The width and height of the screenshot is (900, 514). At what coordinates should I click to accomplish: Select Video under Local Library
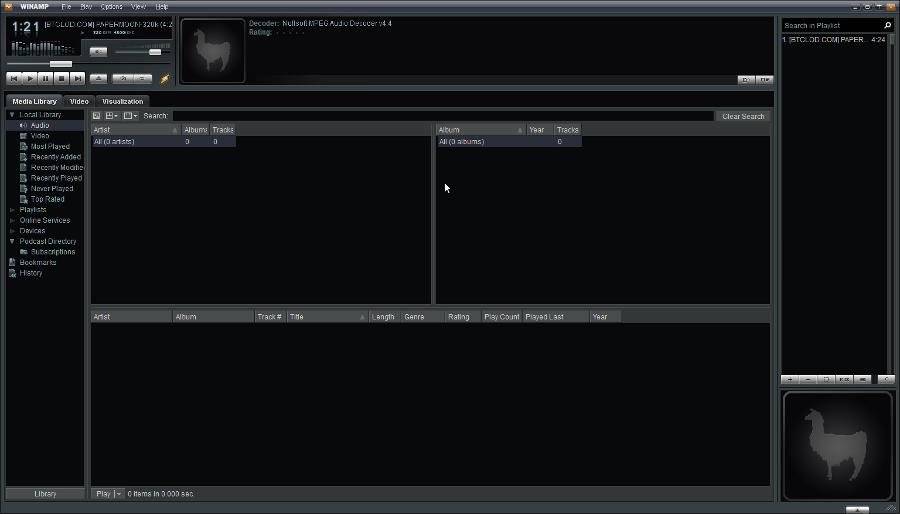(x=40, y=136)
